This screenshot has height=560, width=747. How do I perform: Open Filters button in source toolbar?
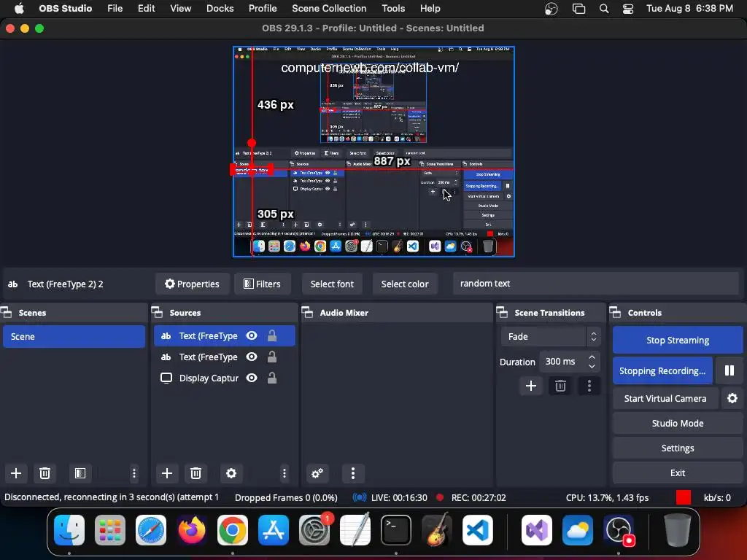[x=262, y=284]
